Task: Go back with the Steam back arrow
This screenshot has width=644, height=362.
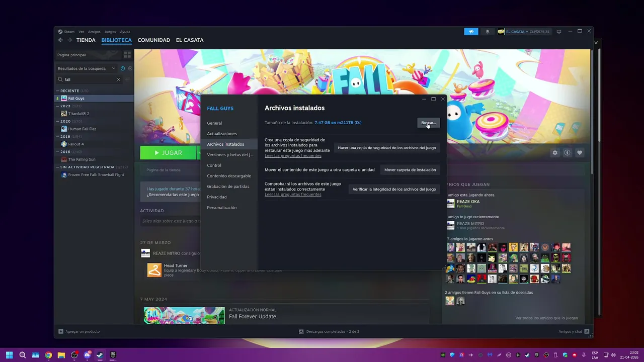Action: [x=60, y=40]
